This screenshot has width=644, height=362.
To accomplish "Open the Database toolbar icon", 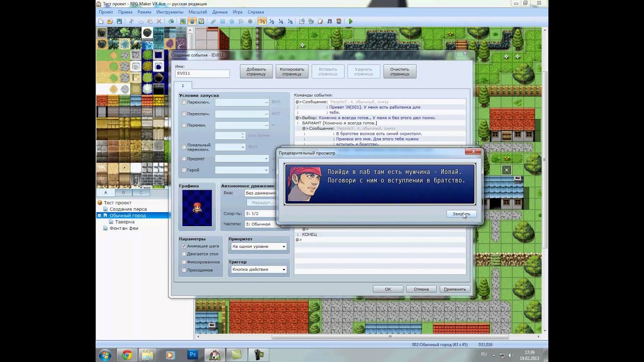I will tap(302, 22).
